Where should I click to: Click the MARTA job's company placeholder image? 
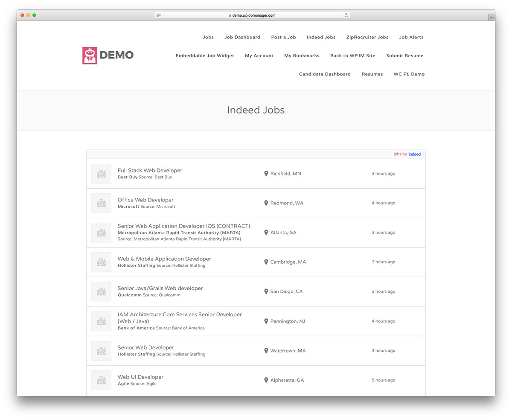101,233
